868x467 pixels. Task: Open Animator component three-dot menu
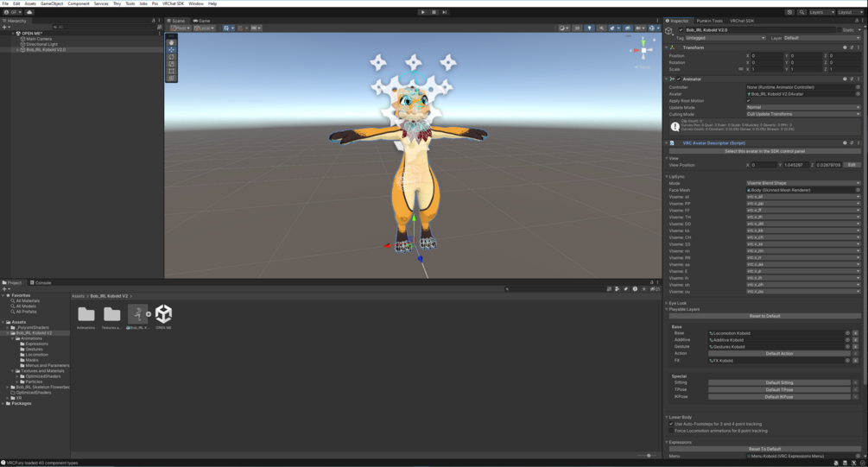(x=858, y=79)
